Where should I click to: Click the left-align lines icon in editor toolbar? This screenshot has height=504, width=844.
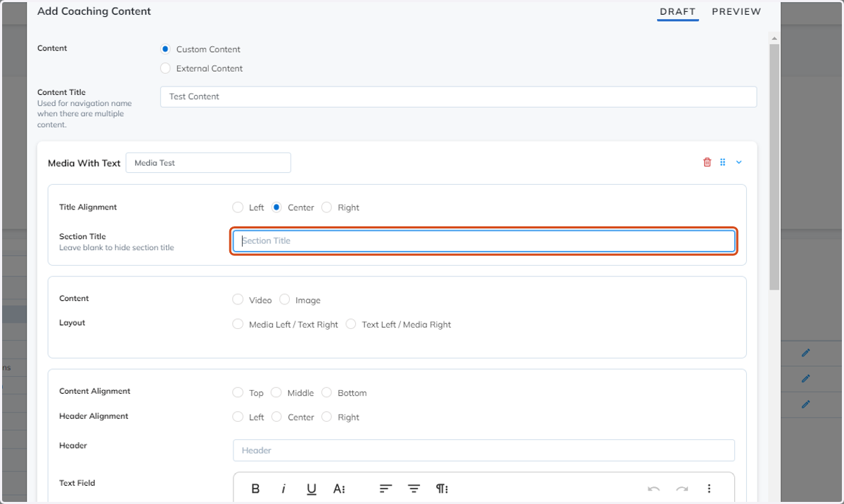[385, 489]
